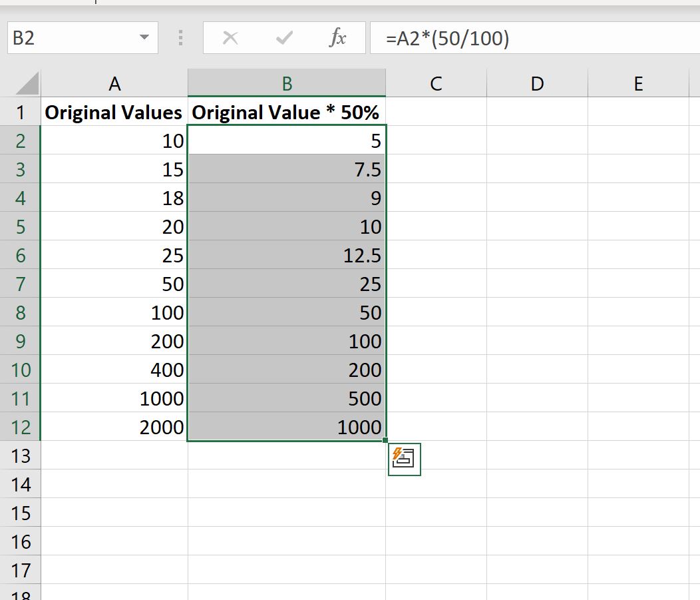Click the formula bar resize dots handle

pyautogui.click(x=180, y=38)
